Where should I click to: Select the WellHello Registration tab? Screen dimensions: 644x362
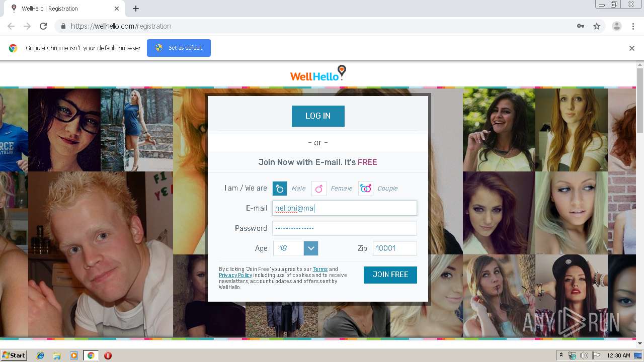[x=64, y=9]
